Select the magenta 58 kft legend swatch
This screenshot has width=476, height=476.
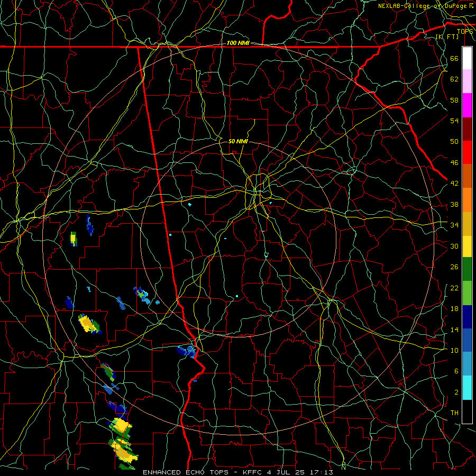tap(467, 105)
